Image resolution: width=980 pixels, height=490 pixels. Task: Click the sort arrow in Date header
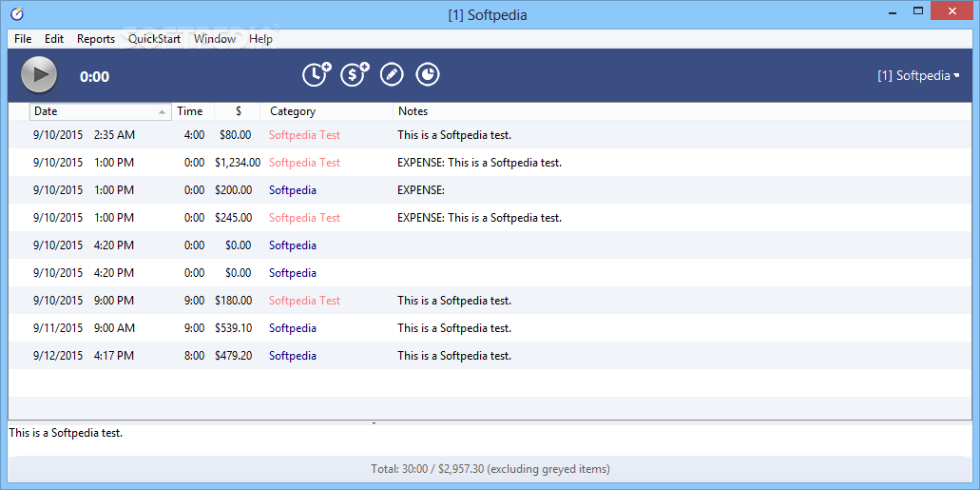[163, 112]
